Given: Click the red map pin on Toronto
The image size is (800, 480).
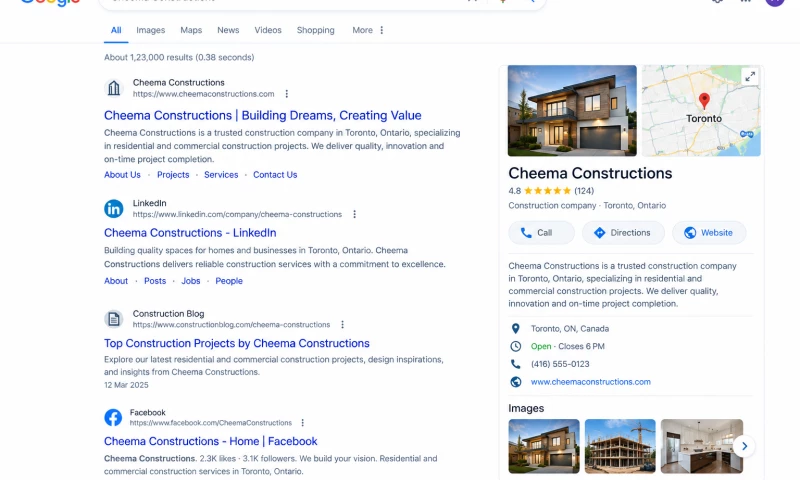Looking at the screenshot, I should pyautogui.click(x=704, y=100).
